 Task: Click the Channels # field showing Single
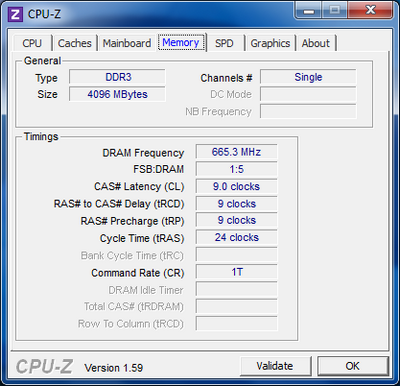click(308, 77)
